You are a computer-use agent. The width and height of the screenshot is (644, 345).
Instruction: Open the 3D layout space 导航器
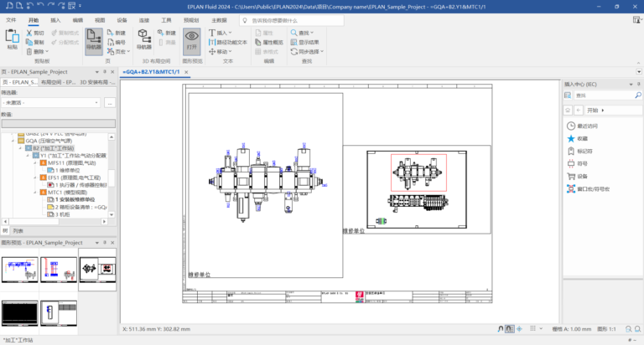tap(143, 39)
